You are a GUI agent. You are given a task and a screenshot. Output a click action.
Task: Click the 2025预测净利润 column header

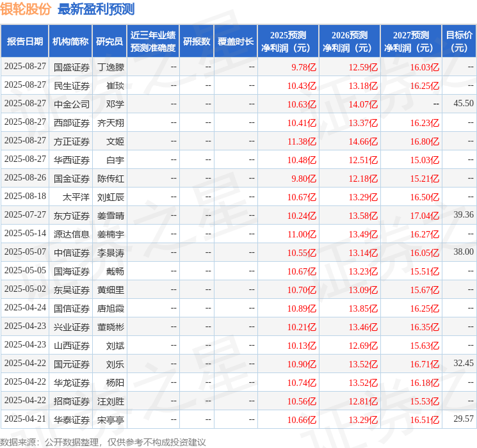tap(288, 42)
